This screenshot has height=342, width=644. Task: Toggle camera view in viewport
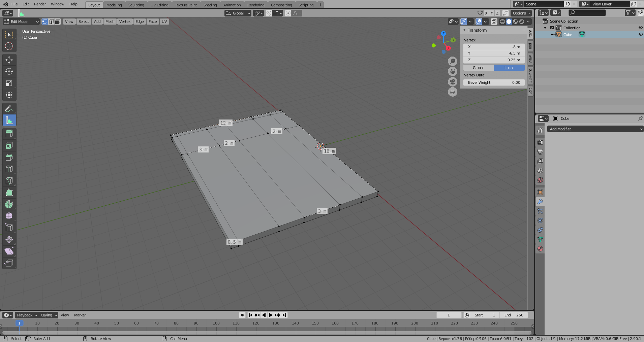click(x=452, y=82)
